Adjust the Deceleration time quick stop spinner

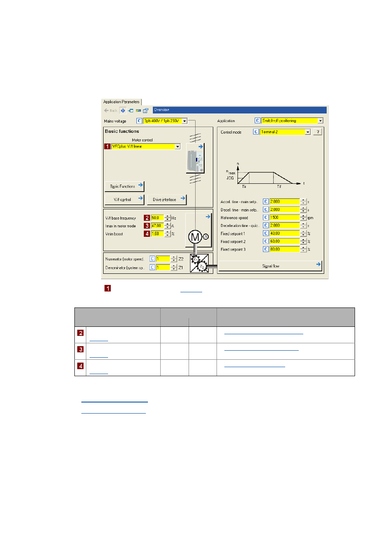click(304, 225)
